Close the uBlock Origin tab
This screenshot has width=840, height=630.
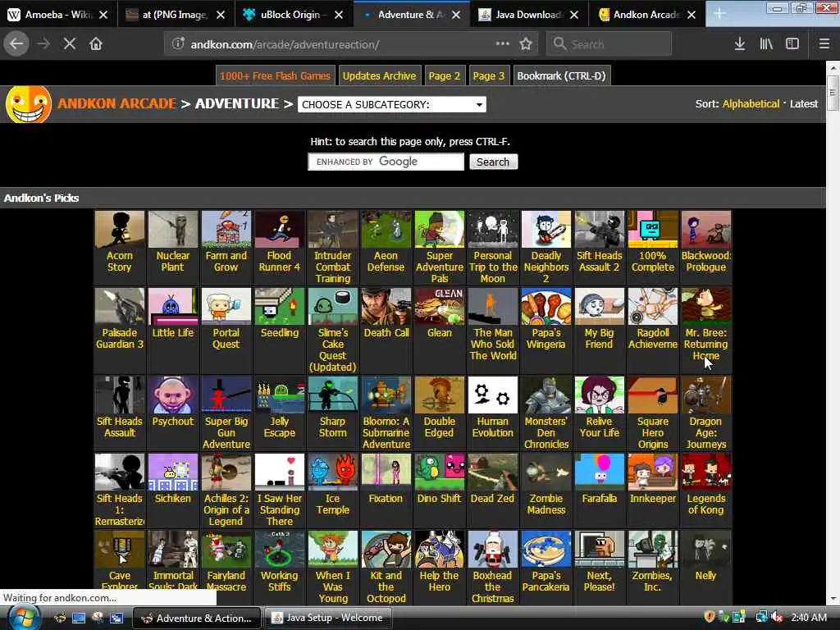(x=339, y=15)
